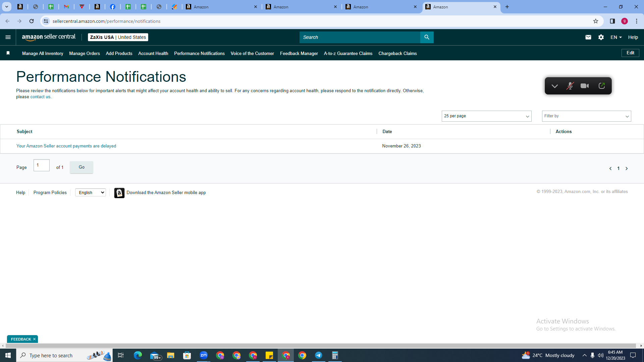Open the tab search dropdown arrow
The width and height of the screenshot is (644, 362).
click(7, 7)
